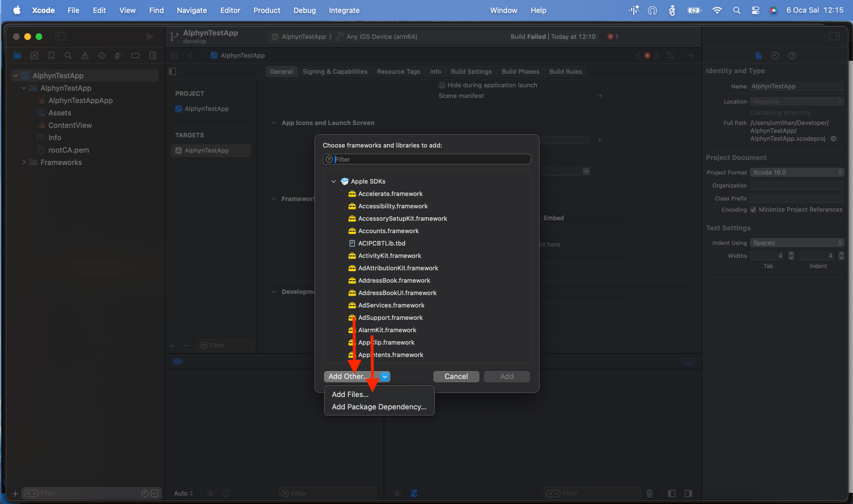The image size is (853, 504).
Task: Open the Find navigator magnifier icon
Action: coord(68,56)
